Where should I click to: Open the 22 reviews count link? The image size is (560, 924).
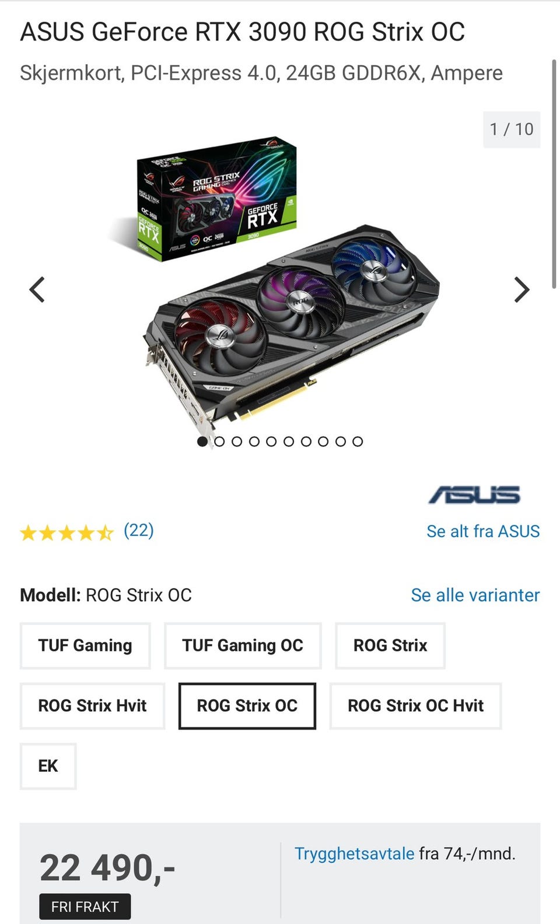[x=139, y=530]
